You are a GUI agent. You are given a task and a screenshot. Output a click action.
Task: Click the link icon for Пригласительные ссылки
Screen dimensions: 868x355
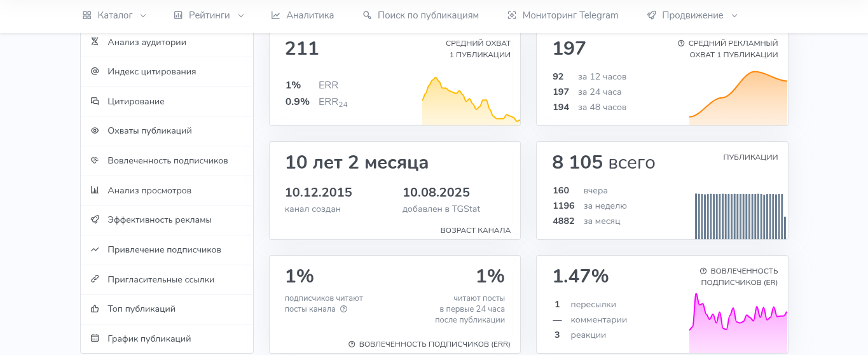[x=95, y=279]
